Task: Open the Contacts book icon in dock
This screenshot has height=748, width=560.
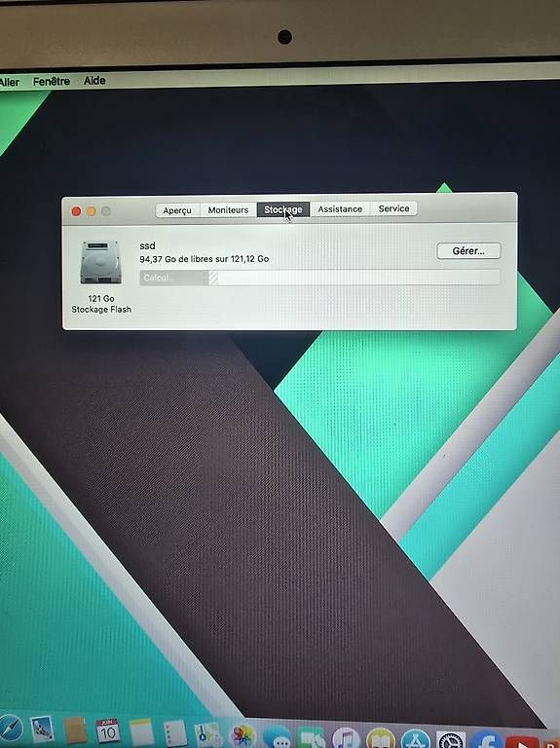Action: [x=75, y=730]
